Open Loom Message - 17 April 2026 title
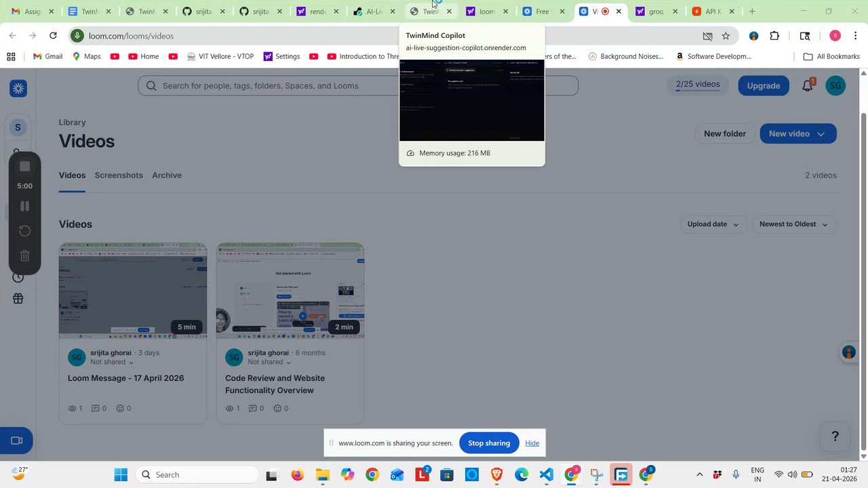868x488 pixels. pos(126,378)
